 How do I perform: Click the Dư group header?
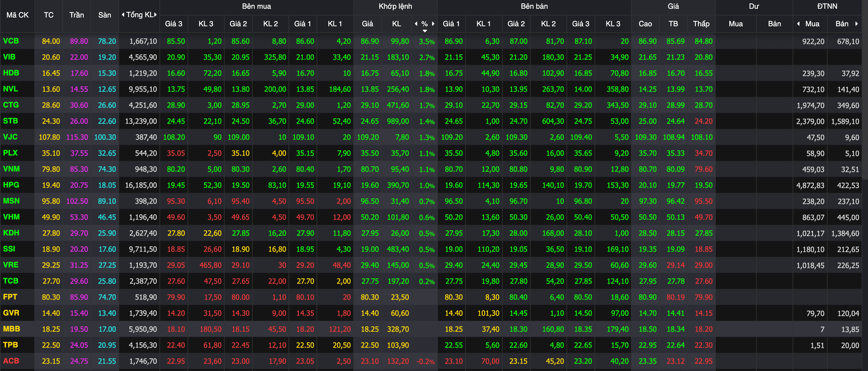click(x=754, y=6)
